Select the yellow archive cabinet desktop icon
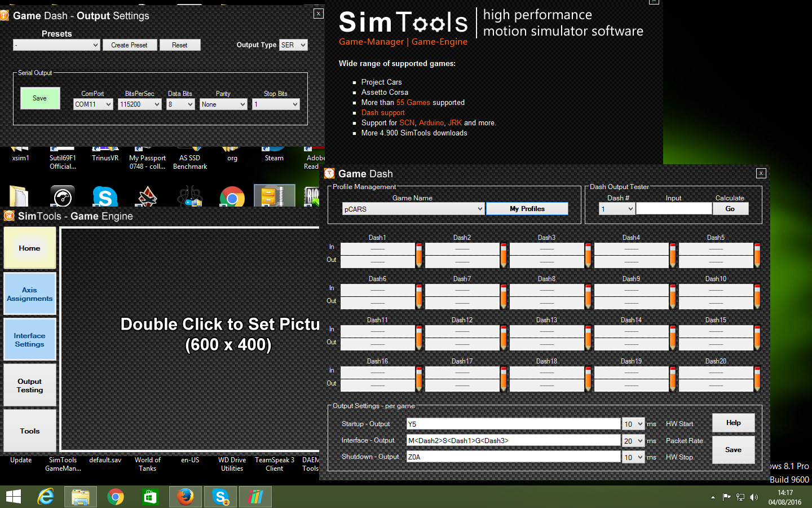812x508 pixels. click(x=275, y=196)
